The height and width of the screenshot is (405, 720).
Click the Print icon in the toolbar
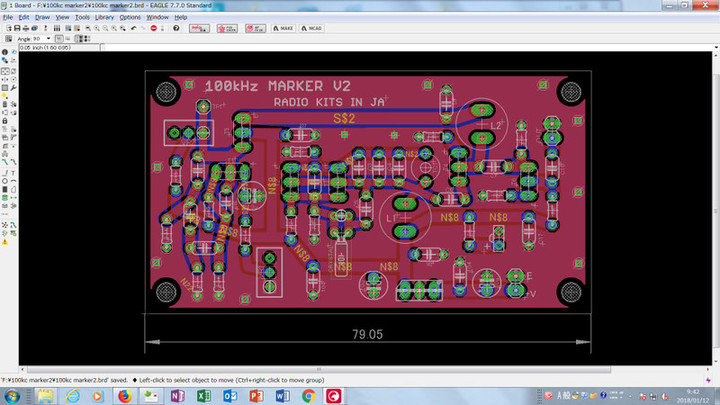[28, 28]
